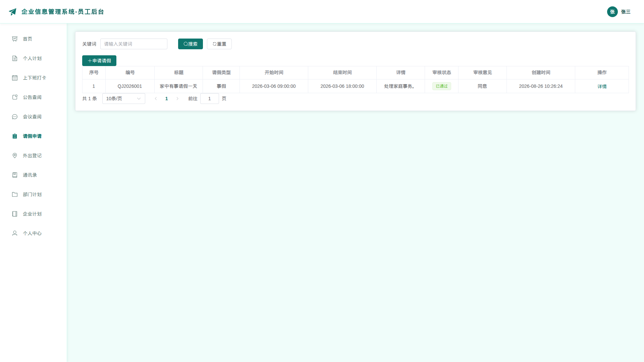
Task: Open 首页 menu item
Action: click(34, 39)
